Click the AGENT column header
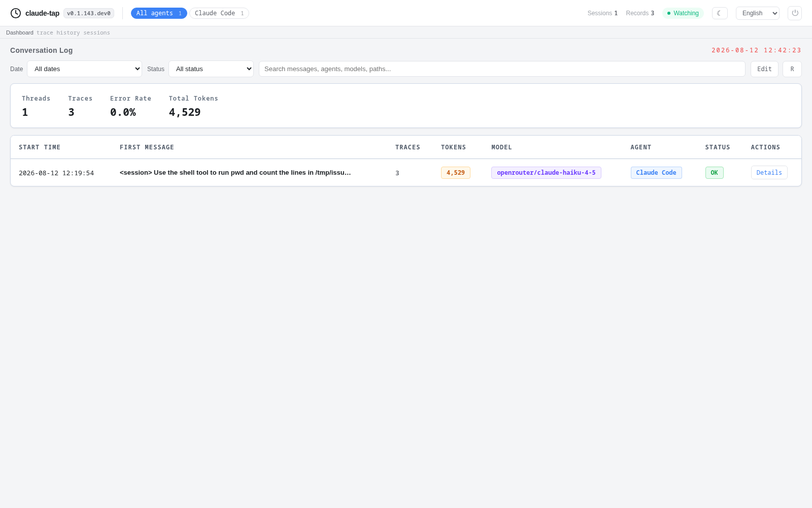The image size is (812, 508). click(641, 147)
